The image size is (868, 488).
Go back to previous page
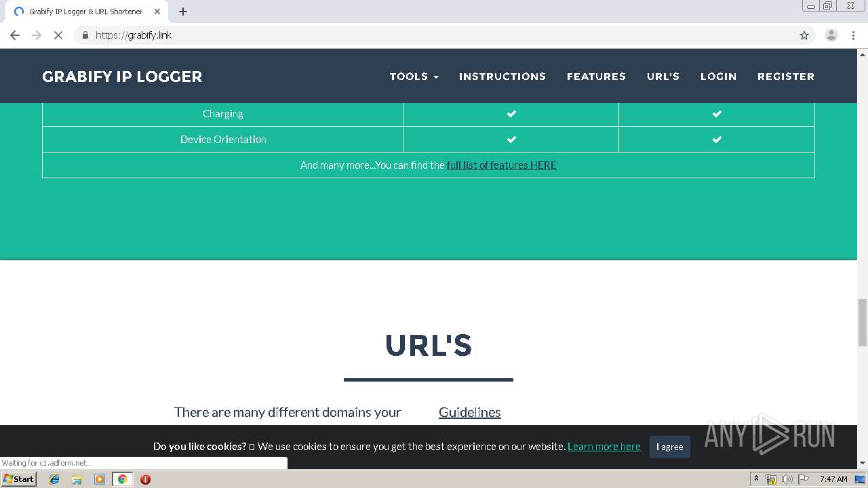pyautogui.click(x=15, y=35)
